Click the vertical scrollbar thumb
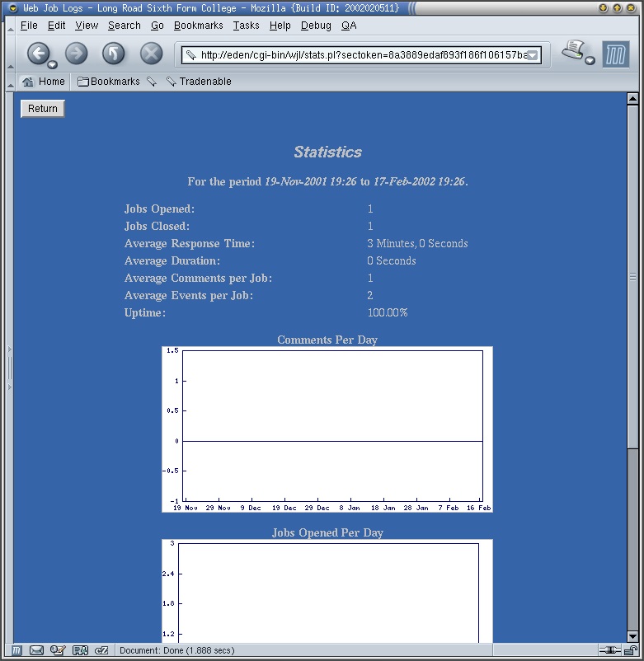Screen dimensions: 644x661 (632, 277)
